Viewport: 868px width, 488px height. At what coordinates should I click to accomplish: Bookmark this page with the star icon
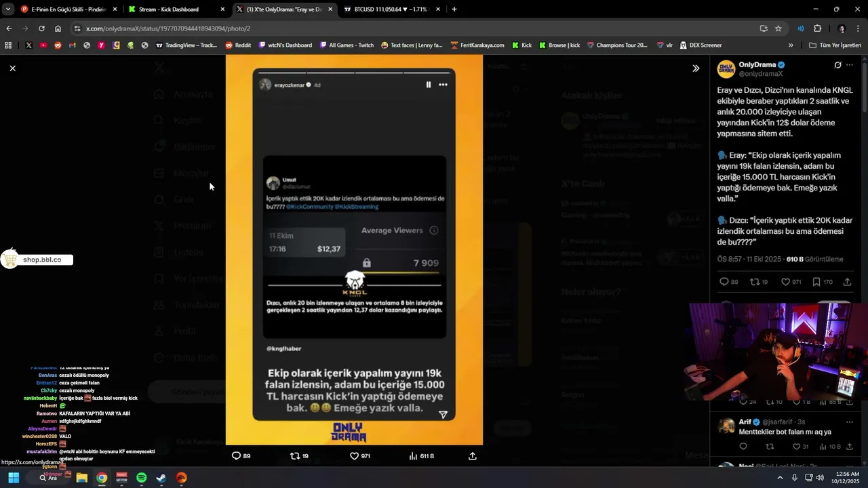pyautogui.click(x=778, y=28)
